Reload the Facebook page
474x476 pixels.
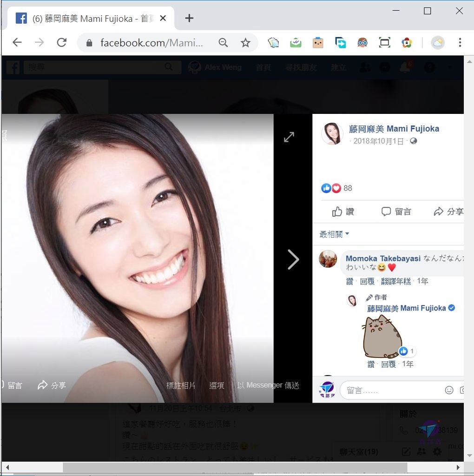tap(61, 43)
